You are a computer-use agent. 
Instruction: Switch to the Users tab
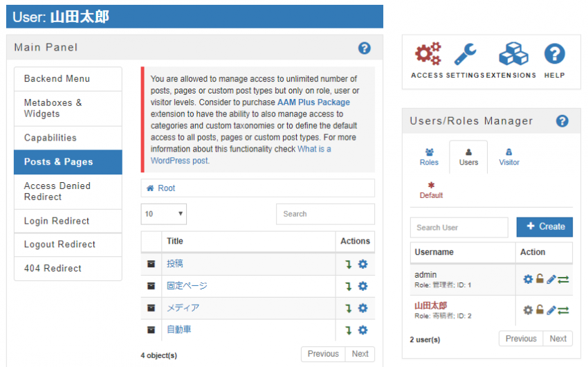tap(468, 157)
